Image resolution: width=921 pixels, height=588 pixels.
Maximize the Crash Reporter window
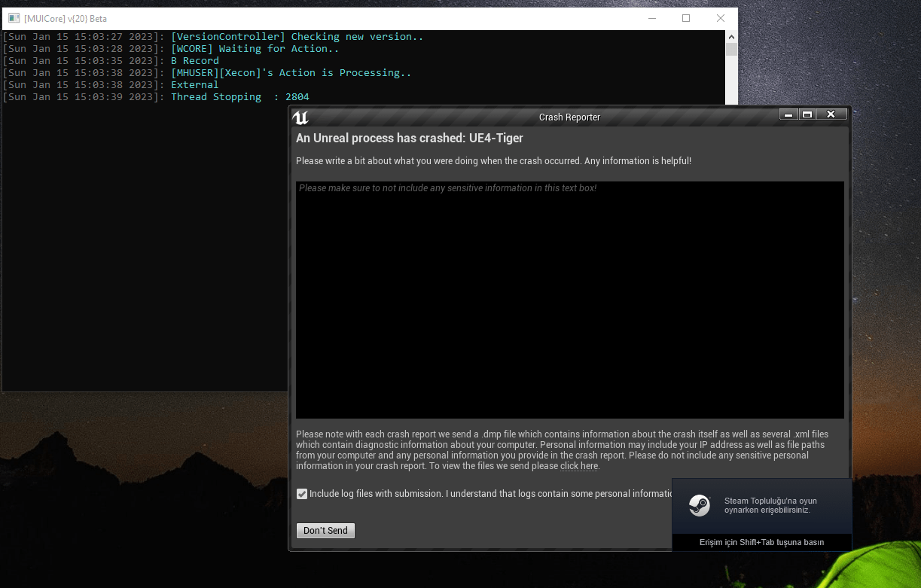point(807,114)
